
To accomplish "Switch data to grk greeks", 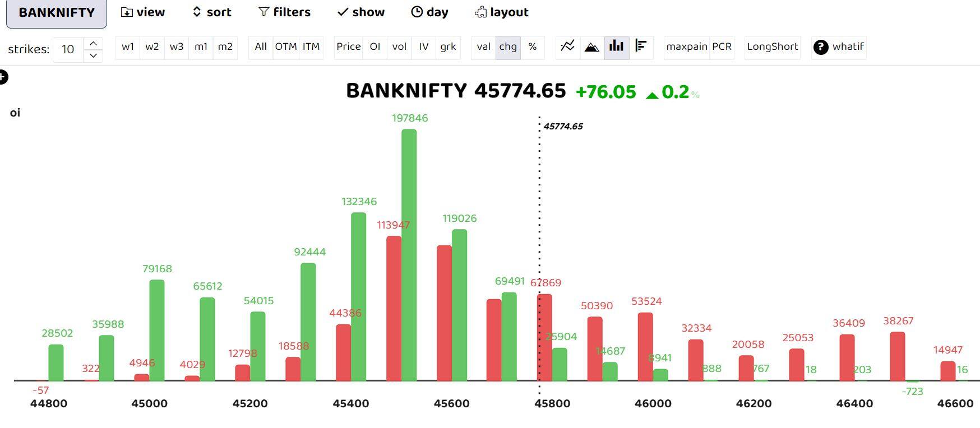I will (448, 47).
